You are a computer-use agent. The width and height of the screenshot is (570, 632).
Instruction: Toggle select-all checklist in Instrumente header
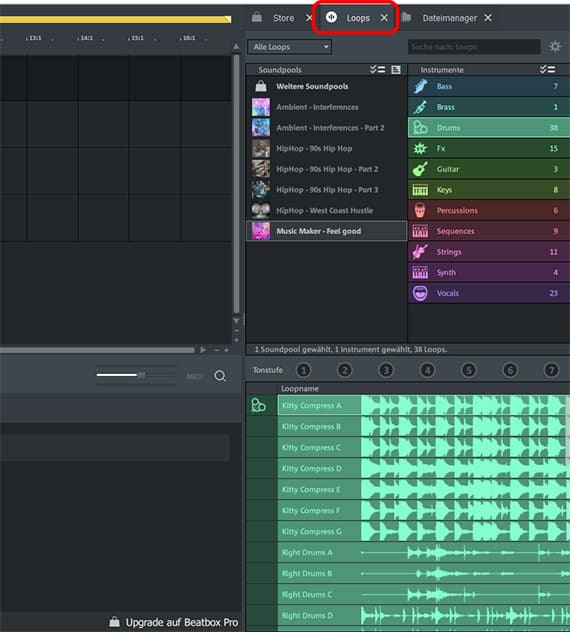coord(547,70)
